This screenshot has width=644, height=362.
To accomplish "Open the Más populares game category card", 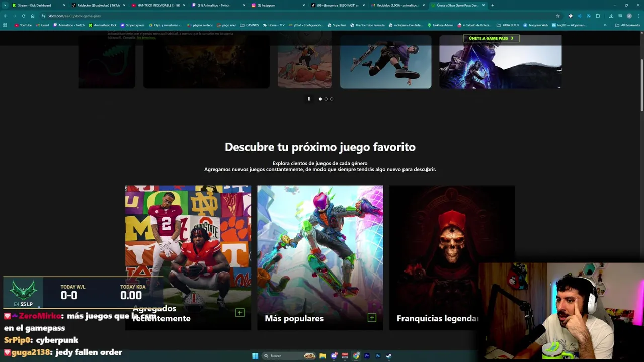I will [320, 257].
